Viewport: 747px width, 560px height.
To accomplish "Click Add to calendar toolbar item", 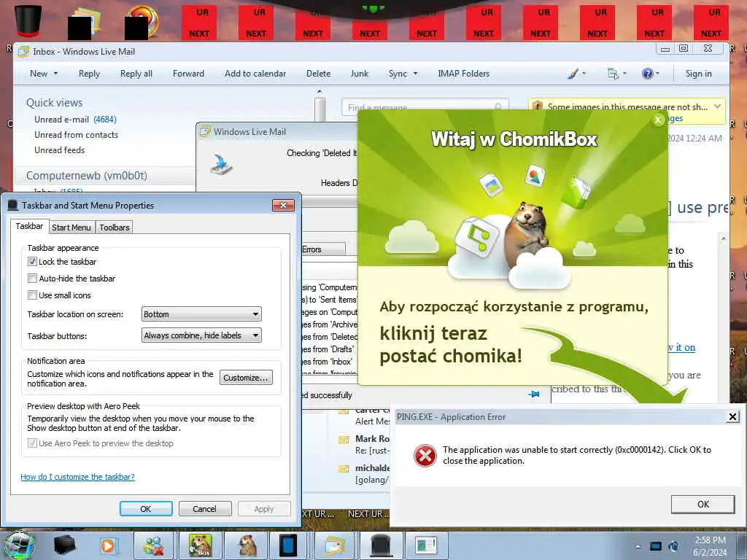I will pos(255,74).
